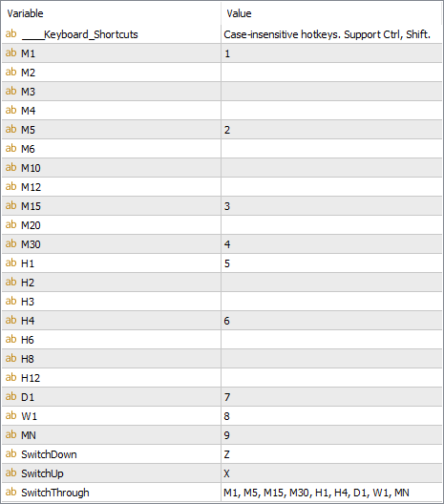Click the M30 value cell showing 4
The width and height of the screenshot is (444, 504).
click(331, 244)
